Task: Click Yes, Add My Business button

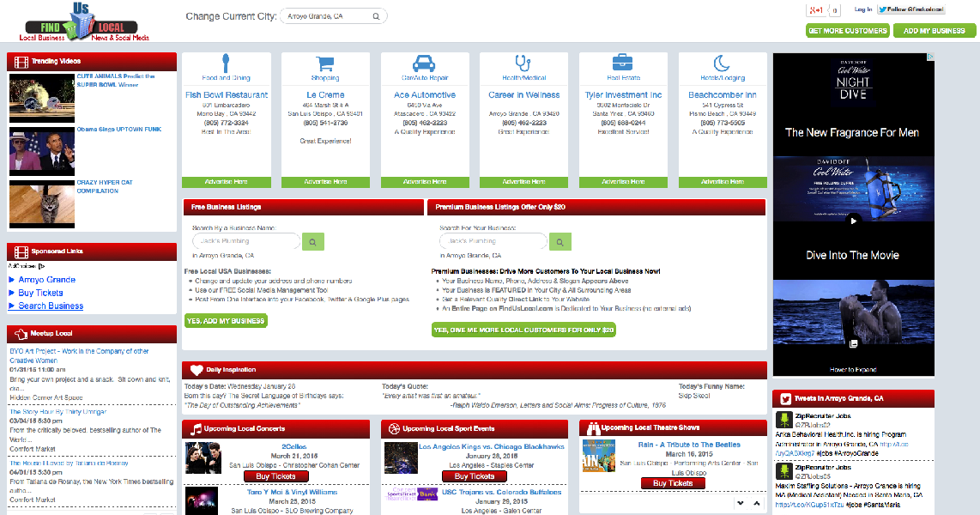Action: (x=226, y=321)
